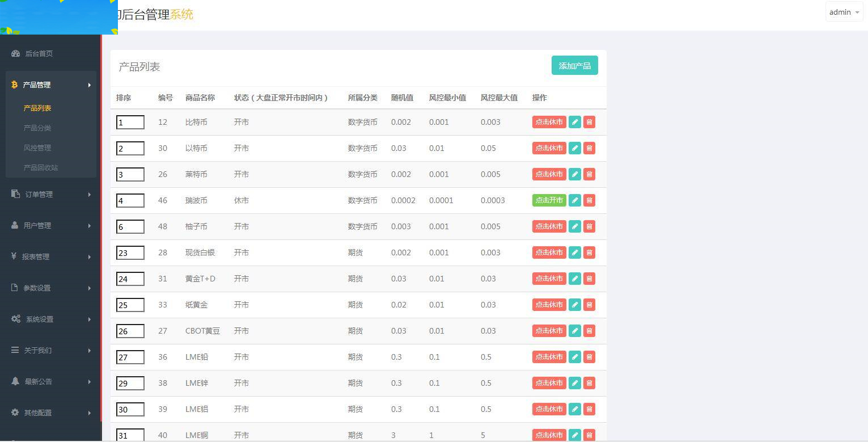Select the Bitcoin icon beside 产品管理
868x442 pixels.
pos(14,85)
